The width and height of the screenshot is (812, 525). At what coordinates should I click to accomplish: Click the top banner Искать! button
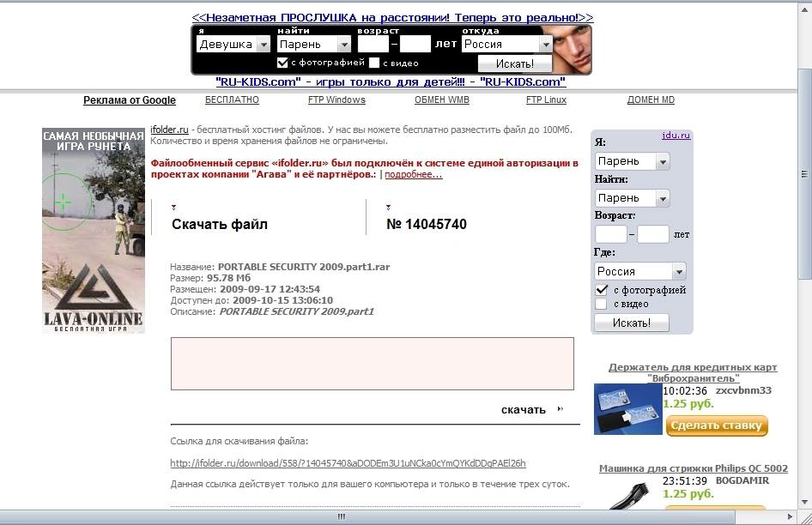pos(515,63)
